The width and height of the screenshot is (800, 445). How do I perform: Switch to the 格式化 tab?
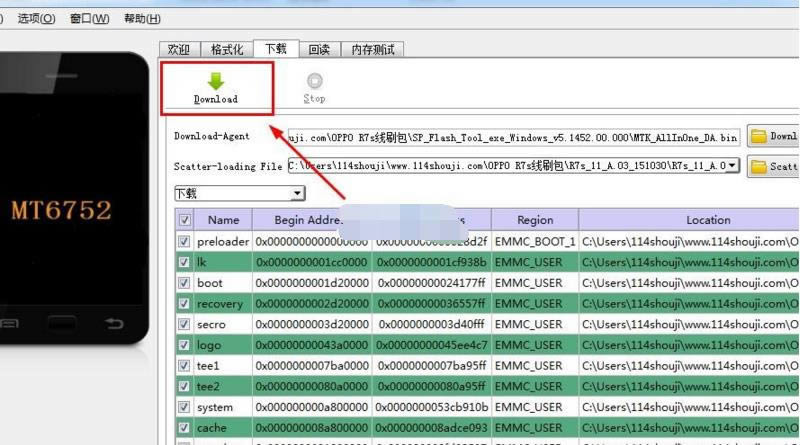click(226, 49)
